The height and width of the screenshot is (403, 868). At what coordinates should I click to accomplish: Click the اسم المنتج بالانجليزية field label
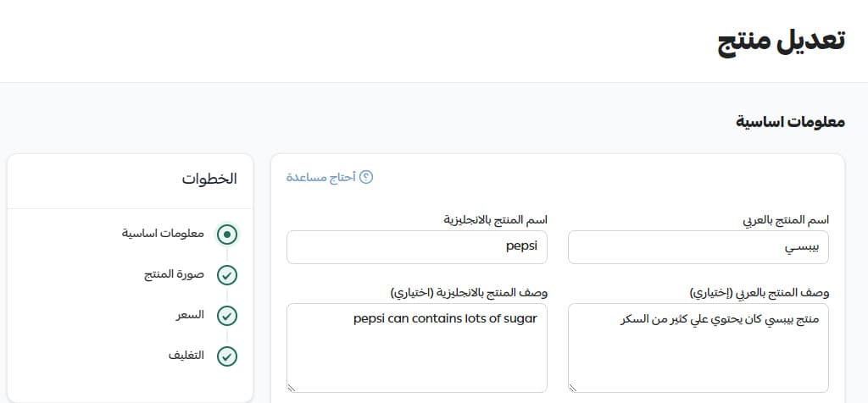tap(496, 219)
